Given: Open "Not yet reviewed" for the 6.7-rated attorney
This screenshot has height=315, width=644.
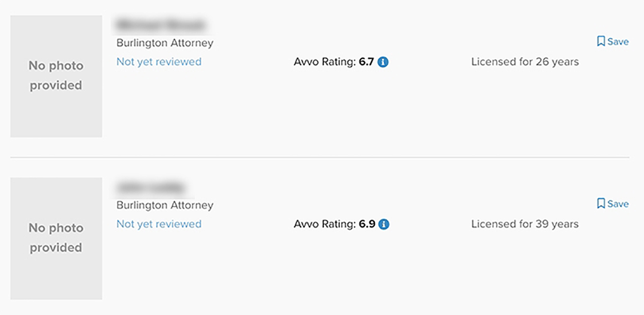Looking at the screenshot, I should tap(159, 62).
